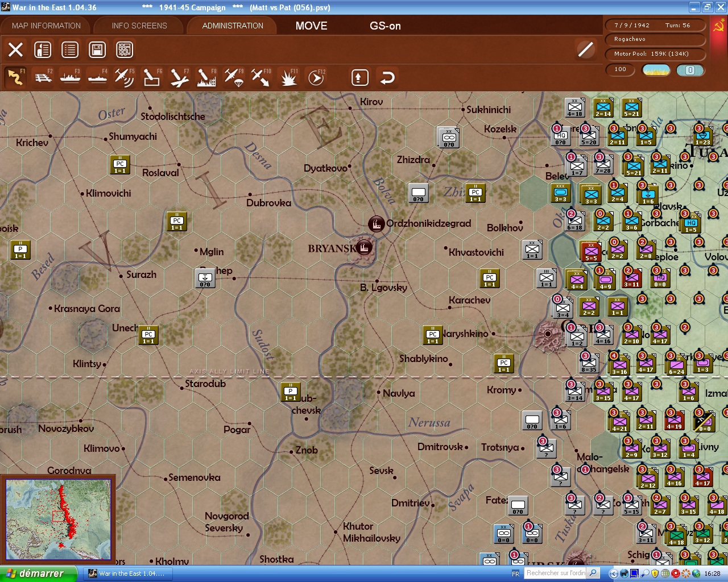Click the Ordzhonikidzegrad factory icon
The height and width of the screenshot is (582, 728).
[x=376, y=224]
